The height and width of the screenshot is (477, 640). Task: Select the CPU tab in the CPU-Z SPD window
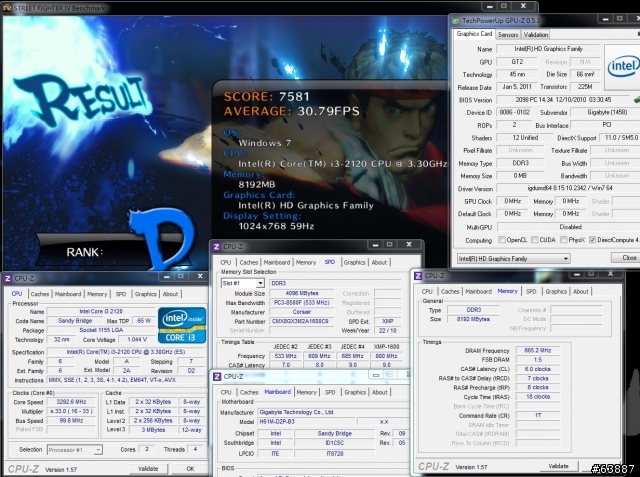pos(226,262)
